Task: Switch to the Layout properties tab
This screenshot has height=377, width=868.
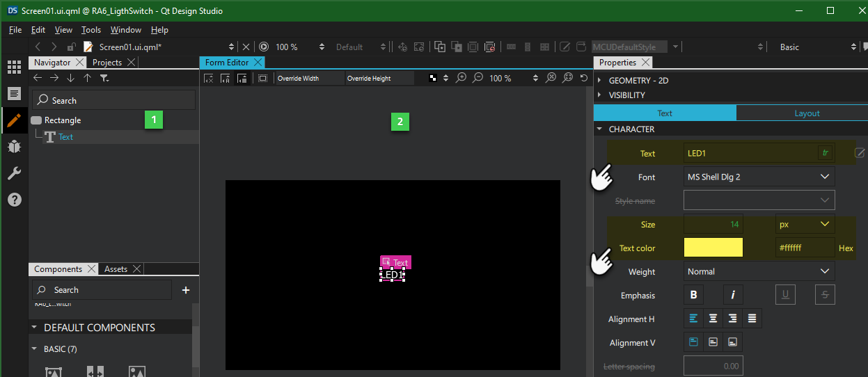Action: coord(807,113)
